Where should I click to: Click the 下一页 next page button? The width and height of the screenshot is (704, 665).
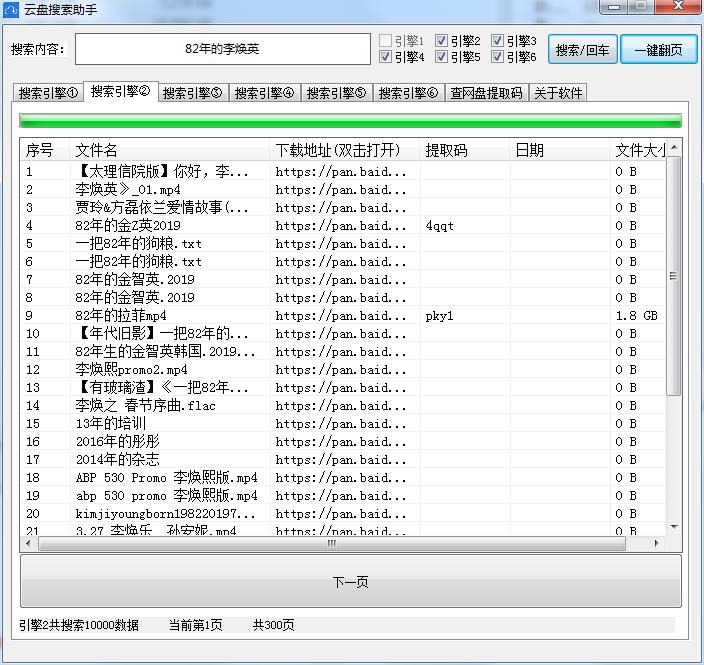pyautogui.click(x=351, y=582)
